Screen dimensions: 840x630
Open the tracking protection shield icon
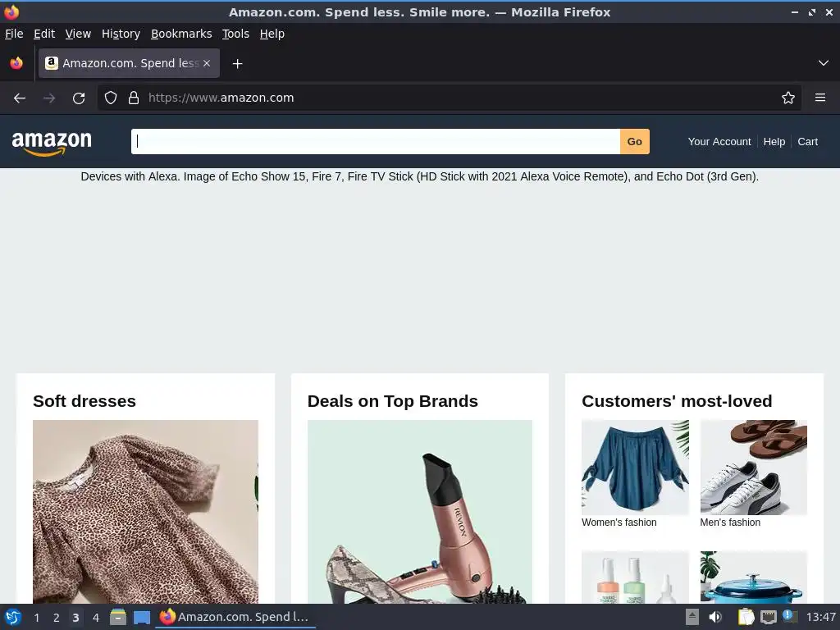pyautogui.click(x=111, y=98)
